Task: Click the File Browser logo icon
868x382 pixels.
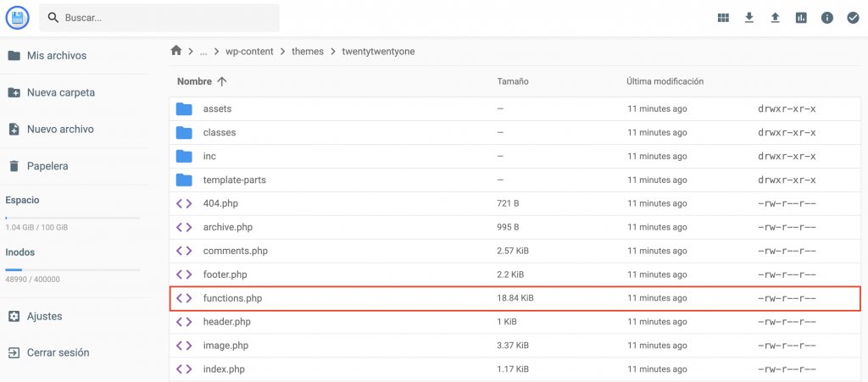Action: (x=17, y=17)
